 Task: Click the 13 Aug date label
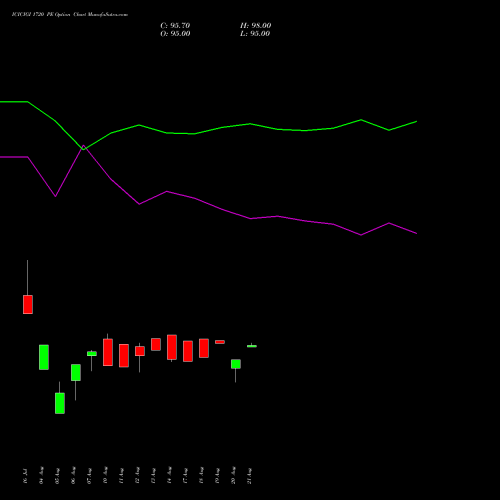[153, 476]
